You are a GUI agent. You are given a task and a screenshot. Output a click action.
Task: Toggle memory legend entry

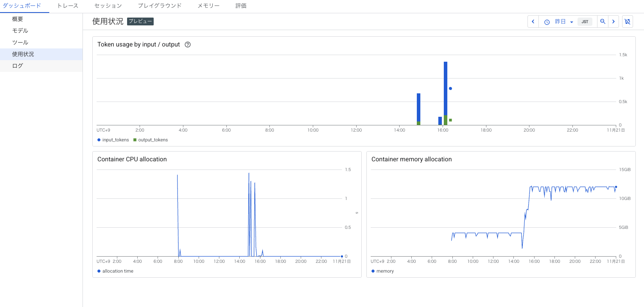383,271
